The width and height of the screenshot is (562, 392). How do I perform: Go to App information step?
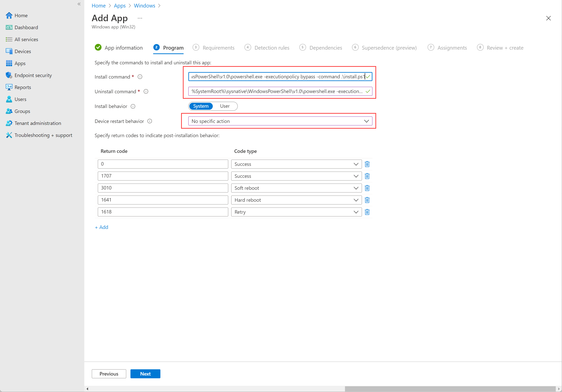pos(119,48)
